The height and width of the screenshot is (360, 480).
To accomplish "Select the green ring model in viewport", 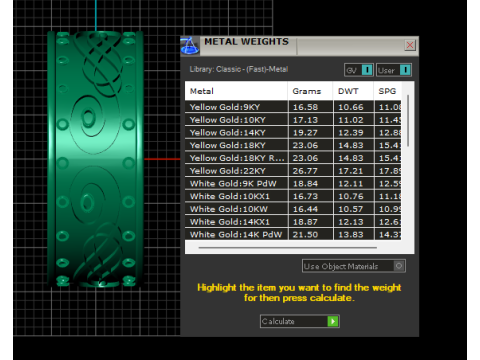I will [96, 159].
